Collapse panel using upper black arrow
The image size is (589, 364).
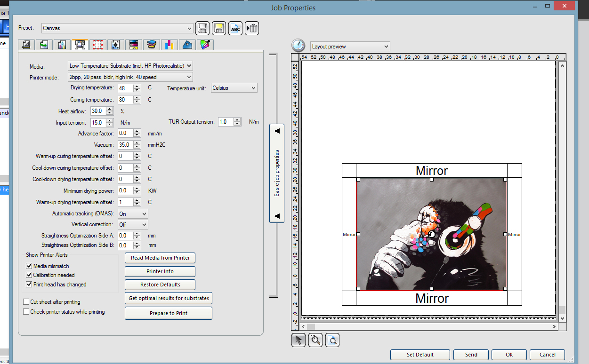(277, 131)
